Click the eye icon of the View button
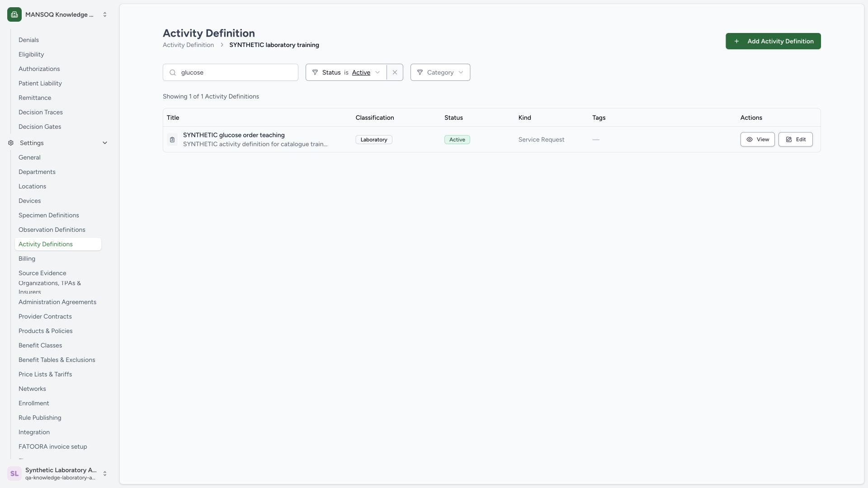 tap(750, 140)
